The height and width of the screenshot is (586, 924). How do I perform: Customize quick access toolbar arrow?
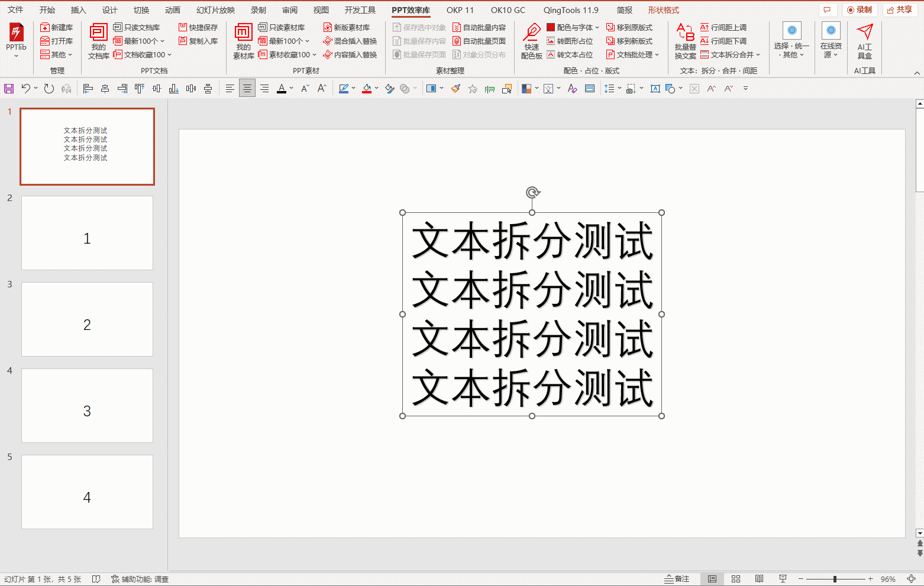(746, 89)
